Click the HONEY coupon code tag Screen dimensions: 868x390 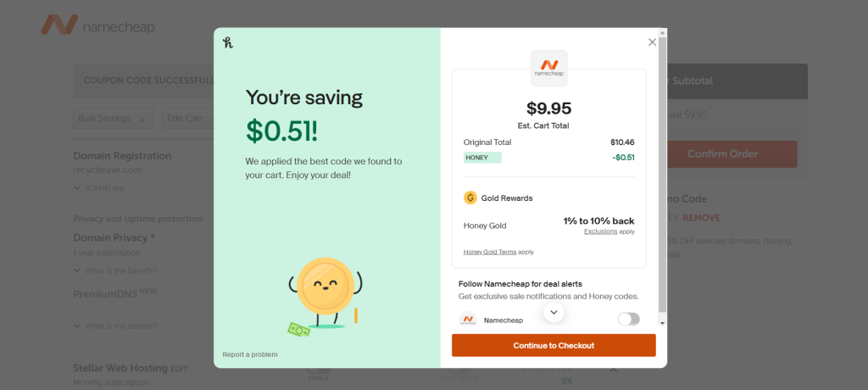[481, 157]
